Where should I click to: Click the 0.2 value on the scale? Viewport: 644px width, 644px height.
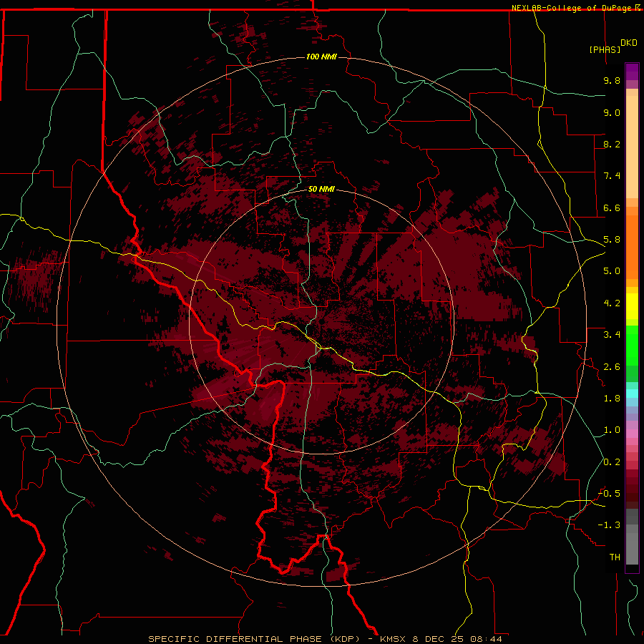tap(612, 462)
